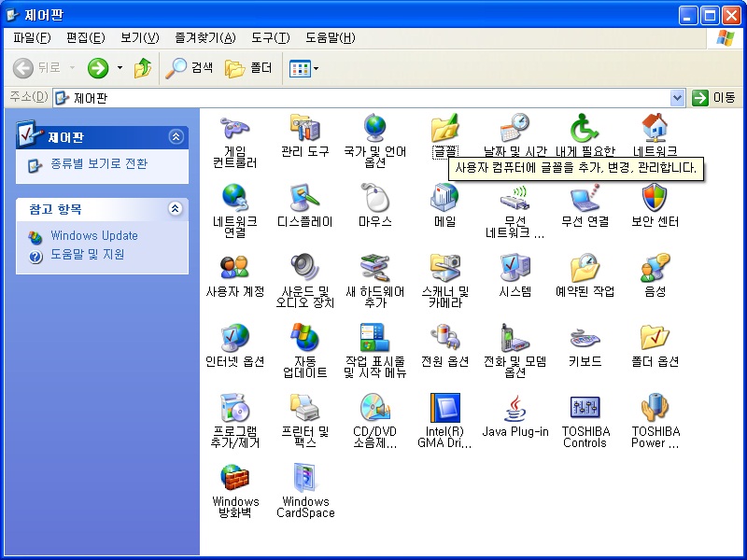Open 프린터 및 팩스 icon
The image size is (747, 560).
pos(305,408)
